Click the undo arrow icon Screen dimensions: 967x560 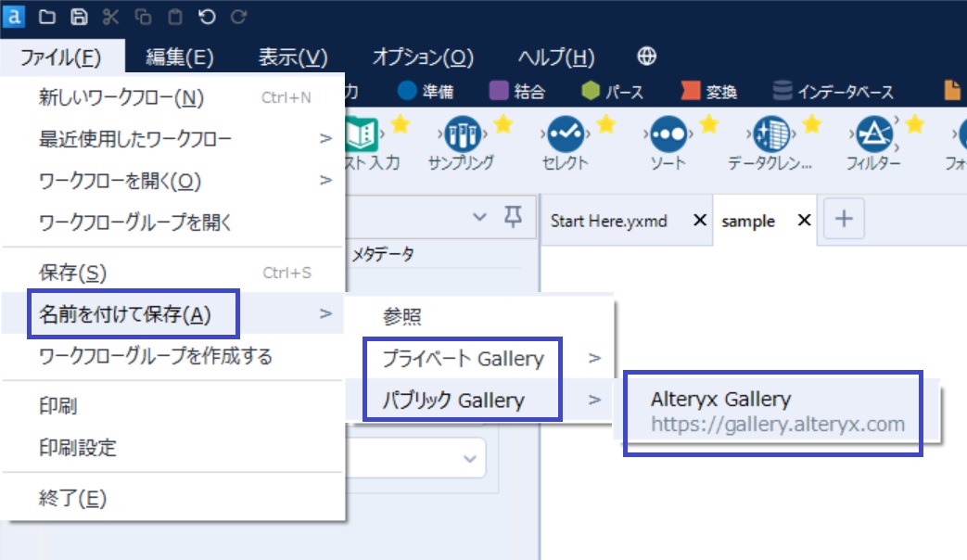208,17
